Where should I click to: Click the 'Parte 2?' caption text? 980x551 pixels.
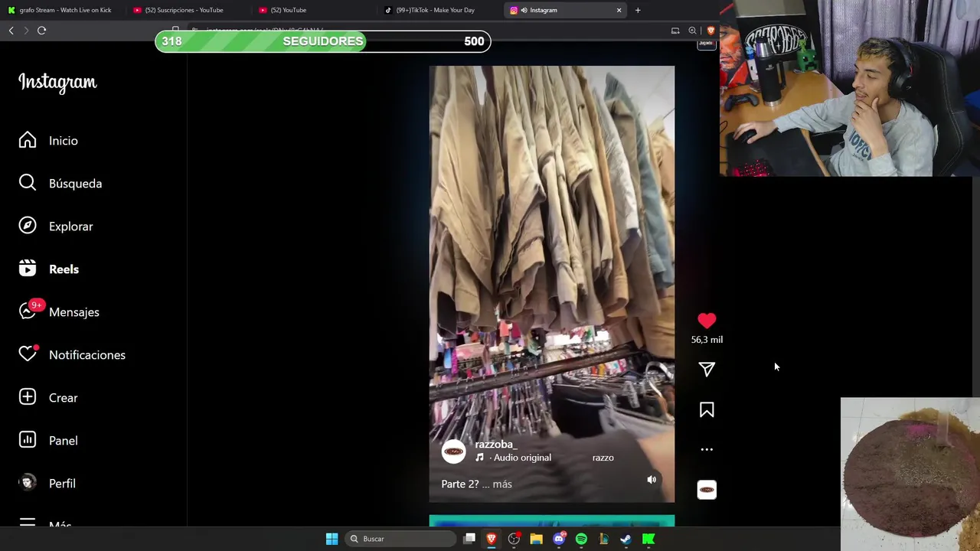[x=459, y=484]
